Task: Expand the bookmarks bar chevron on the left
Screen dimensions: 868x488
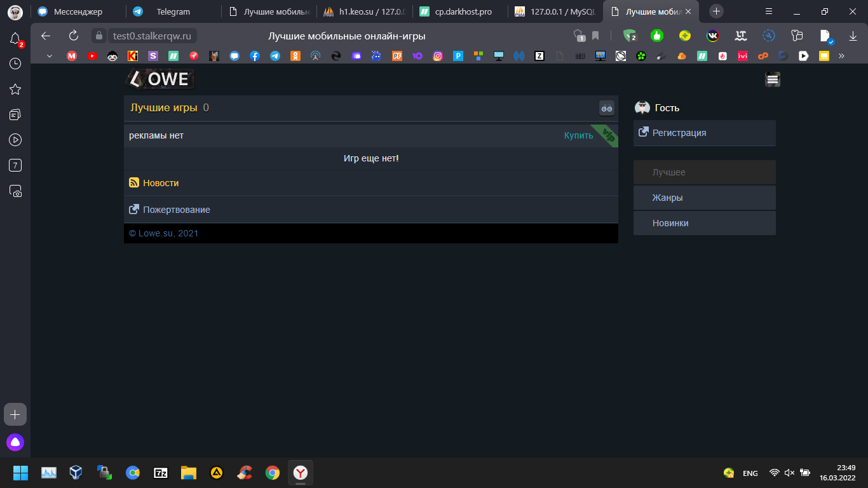Action: point(50,56)
